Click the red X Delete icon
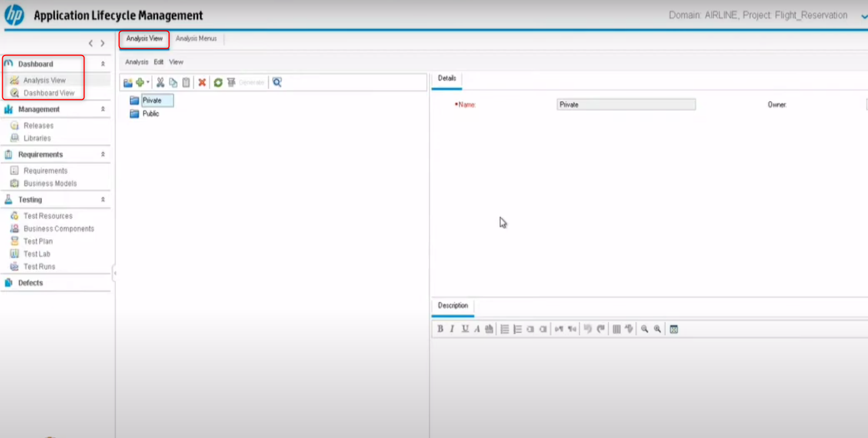The height and width of the screenshot is (438, 868). pos(202,83)
